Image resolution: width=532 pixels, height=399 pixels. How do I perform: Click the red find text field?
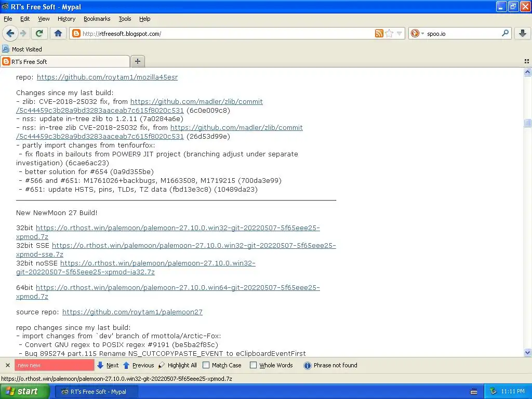point(54,365)
